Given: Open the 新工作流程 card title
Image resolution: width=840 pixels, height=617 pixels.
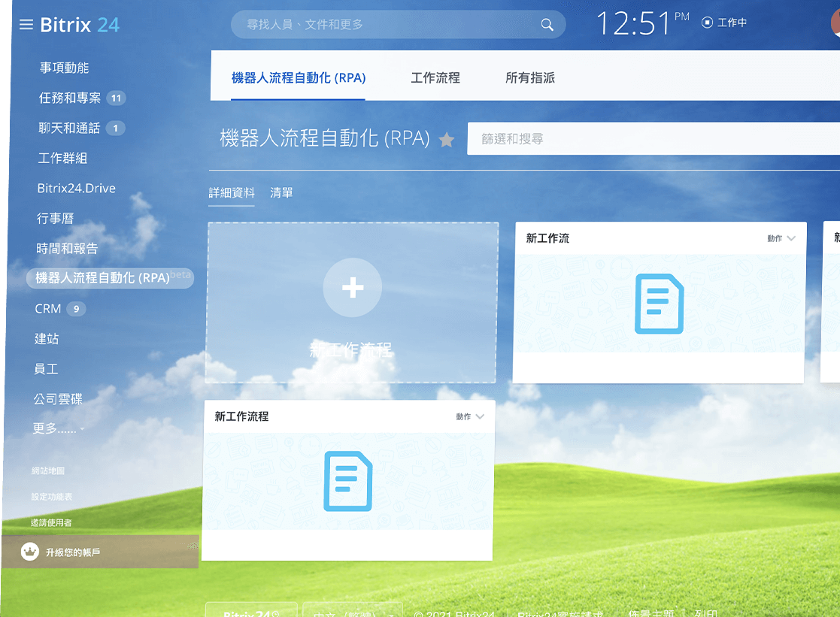Looking at the screenshot, I should coord(241,416).
